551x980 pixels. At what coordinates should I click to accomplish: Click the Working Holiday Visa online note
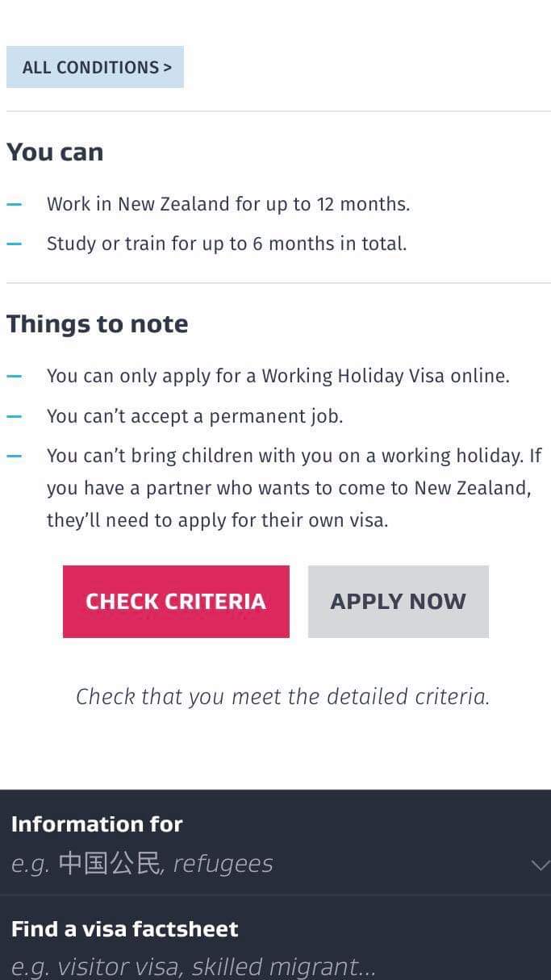click(278, 376)
